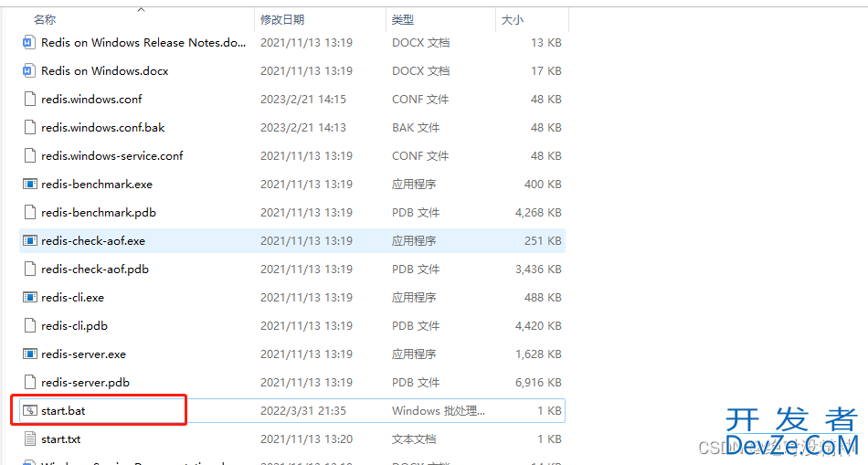Click the file icon of redis-benchmark.pdb
Screen dimensions: 868x465
(x=30, y=212)
